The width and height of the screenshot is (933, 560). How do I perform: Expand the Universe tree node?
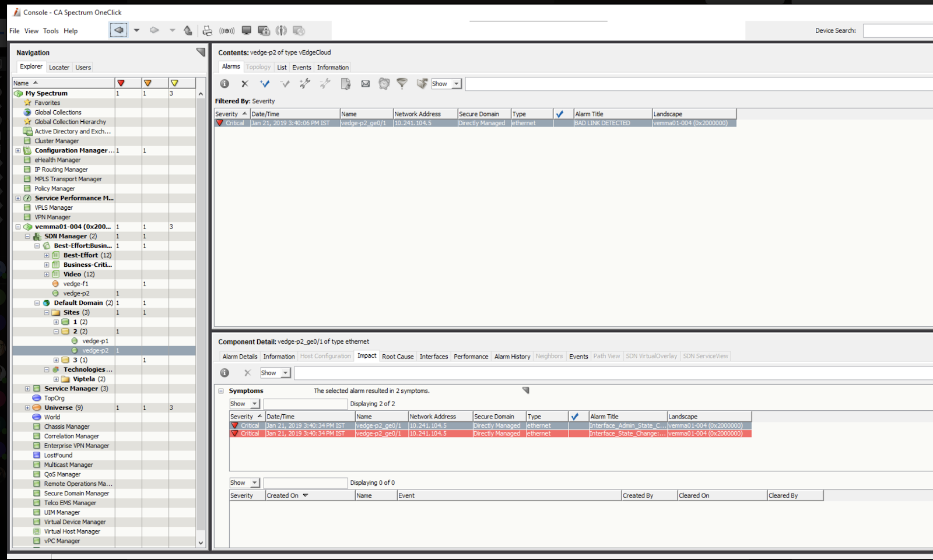point(27,408)
